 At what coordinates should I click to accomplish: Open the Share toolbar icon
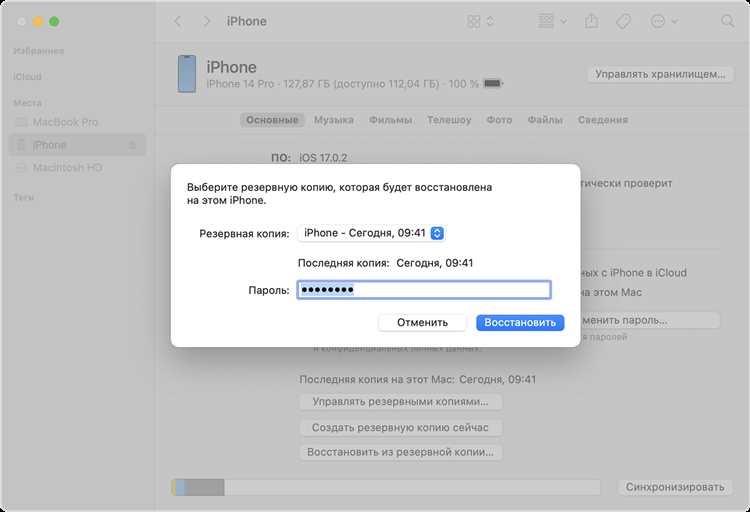click(591, 21)
